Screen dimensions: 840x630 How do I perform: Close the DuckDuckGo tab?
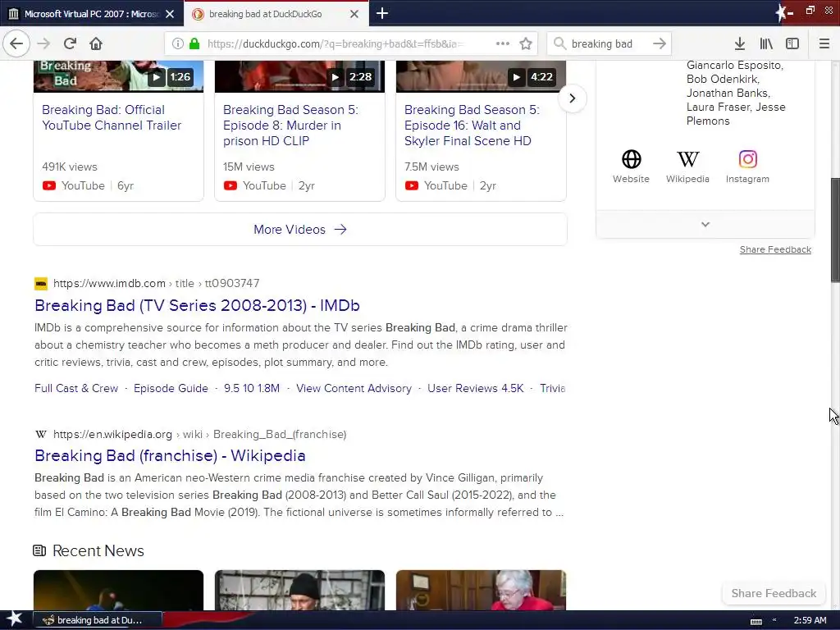tap(354, 14)
